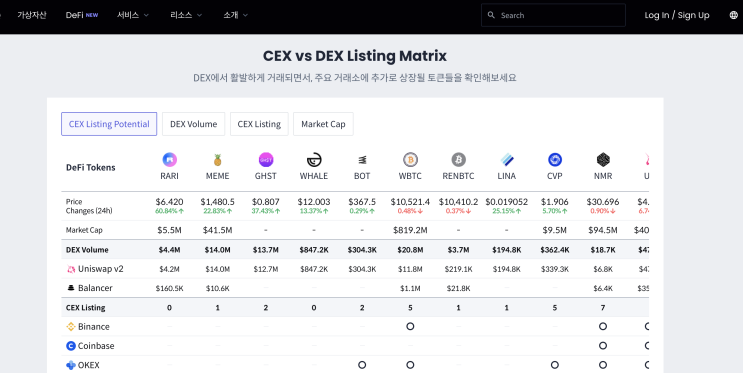Viewport: 743px width, 373px height.
Task: Open the language globe icon
Action: tap(734, 15)
